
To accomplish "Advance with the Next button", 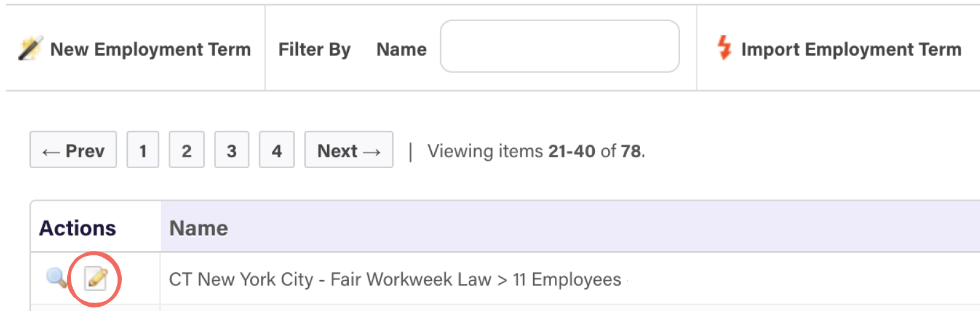I will (x=349, y=149).
